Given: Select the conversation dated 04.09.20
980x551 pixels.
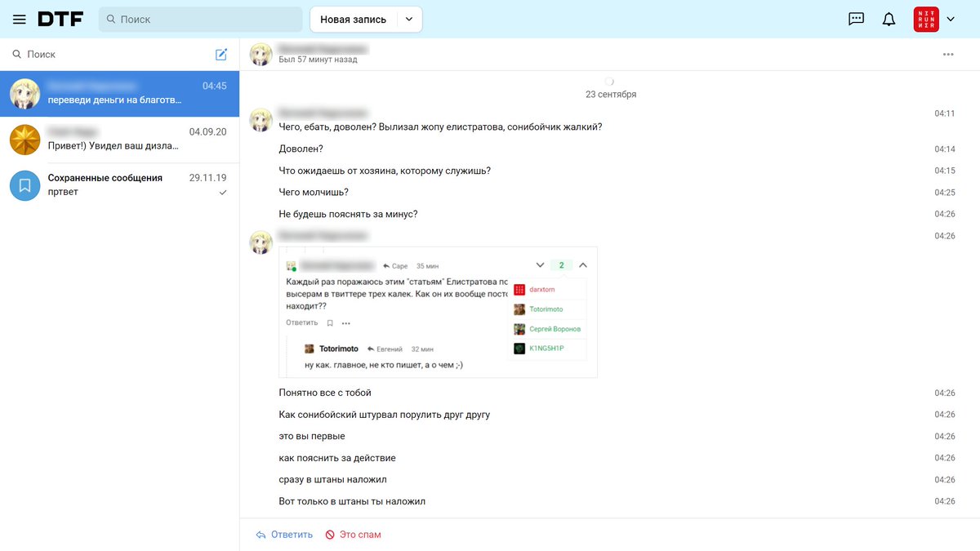Looking at the screenshot, I should (120, 139).
